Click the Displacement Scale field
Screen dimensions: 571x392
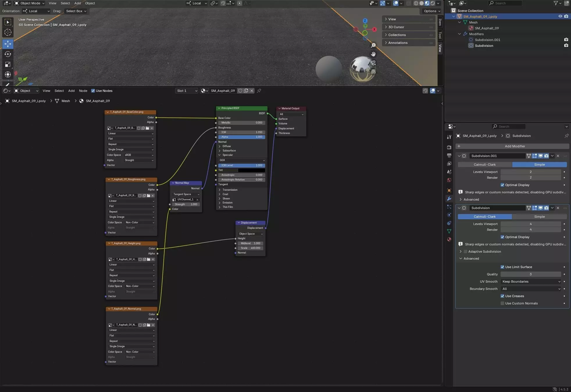(x=250, y=248)
